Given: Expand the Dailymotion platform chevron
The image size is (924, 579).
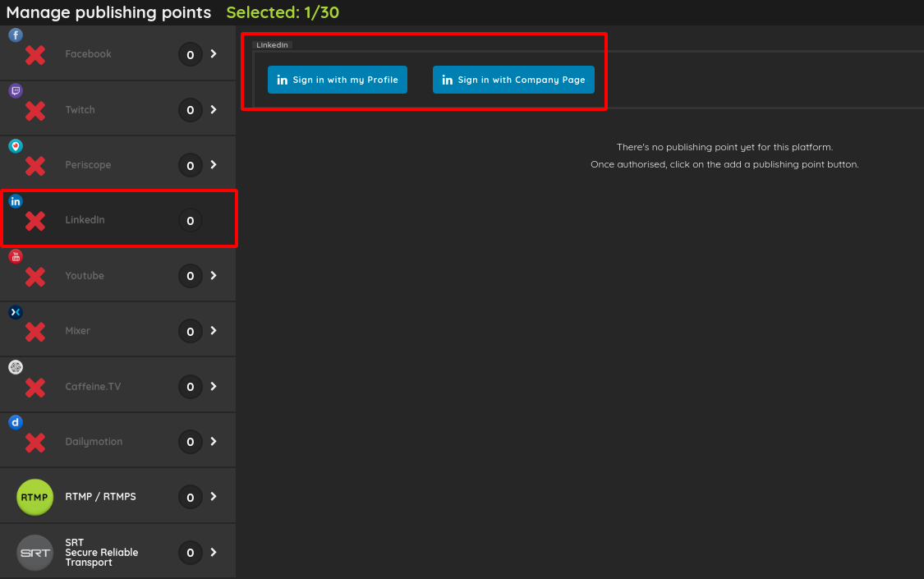Looking at the screenshot, I should (x=214, y=442).
